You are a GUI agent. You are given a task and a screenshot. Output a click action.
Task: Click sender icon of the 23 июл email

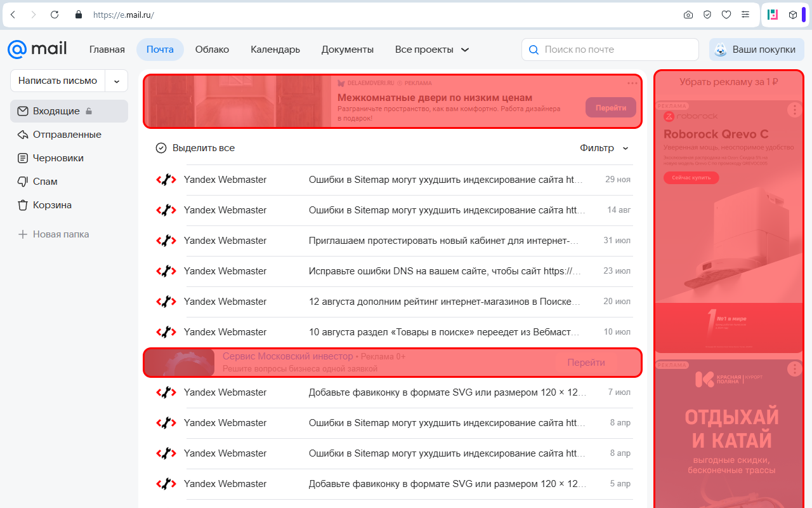coord(166,271)
